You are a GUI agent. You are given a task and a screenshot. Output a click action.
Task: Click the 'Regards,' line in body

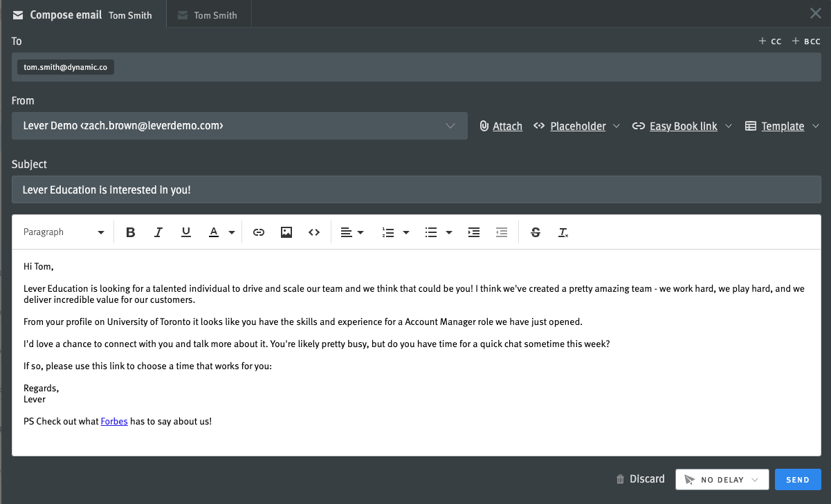coord(42,389)
